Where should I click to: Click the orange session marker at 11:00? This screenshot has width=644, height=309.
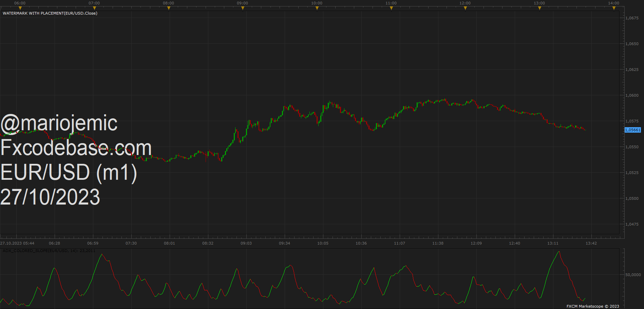[x=391, y=8]
